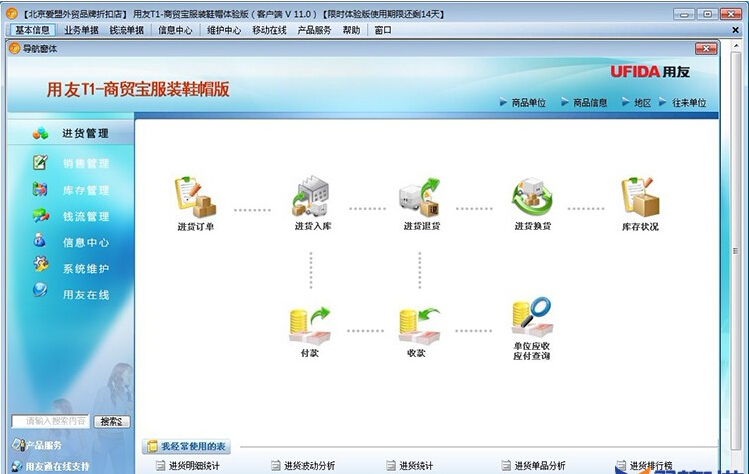Click the 付款 payment icon
This screenshot has height=474, width=749.
click(308, 323)
